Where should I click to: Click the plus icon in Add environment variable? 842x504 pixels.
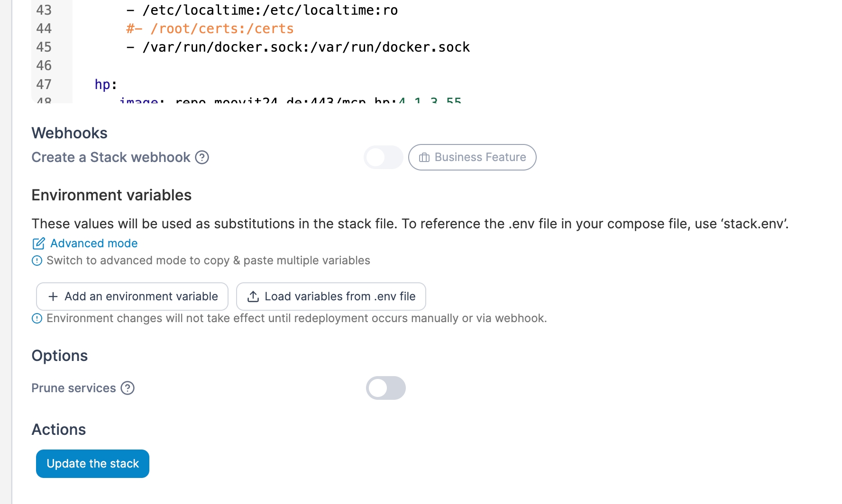coord(53,297)
